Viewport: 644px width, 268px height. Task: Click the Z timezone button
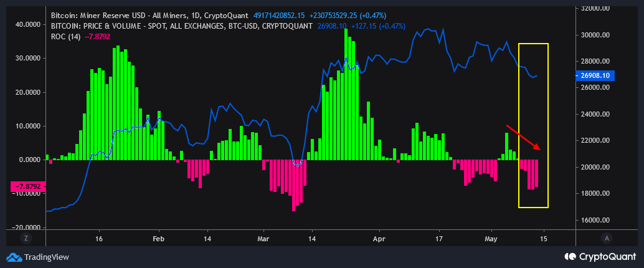click(26, 237)
